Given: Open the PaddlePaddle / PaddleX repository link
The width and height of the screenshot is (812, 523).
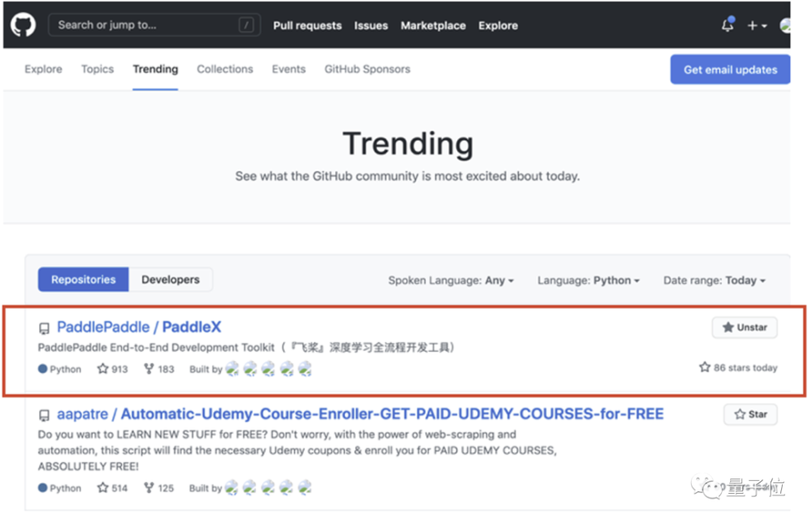Looking at the screenshot, I should [x=139, y=326].
